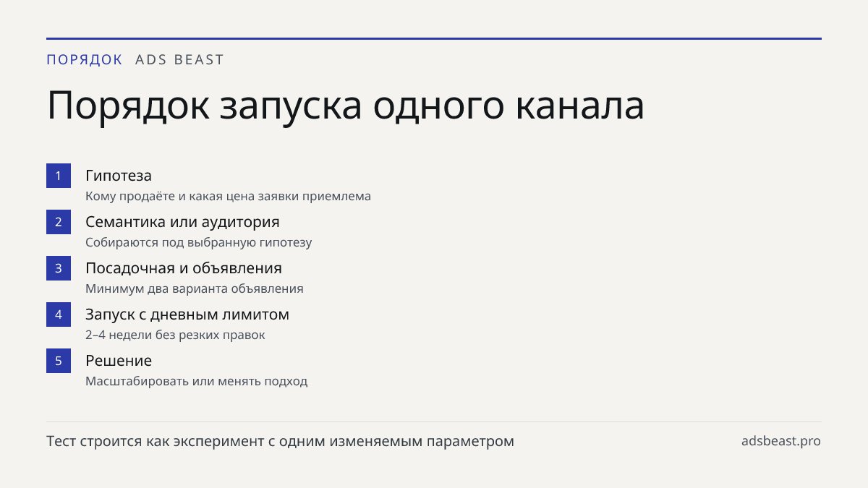Click 'Масштабировать или менять подход' description

pyautogui.click(x=197, y=382)
